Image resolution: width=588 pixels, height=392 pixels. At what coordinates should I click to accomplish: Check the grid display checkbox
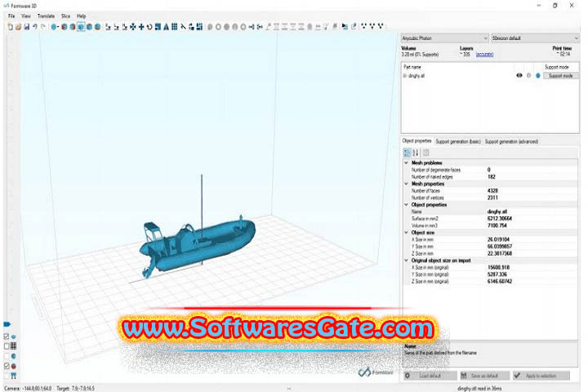pyautogui.click(x=7, y=346)
